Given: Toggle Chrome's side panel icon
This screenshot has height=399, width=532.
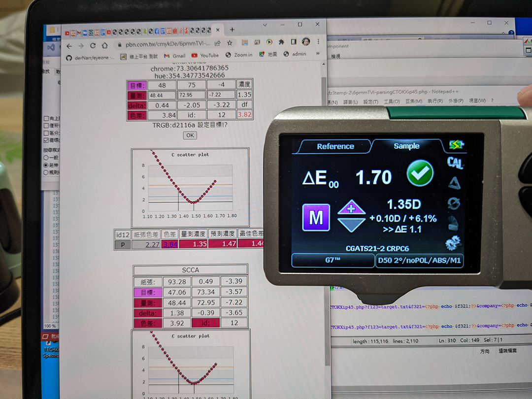Looking at the screenshot, I should click(x=294, y=42).
